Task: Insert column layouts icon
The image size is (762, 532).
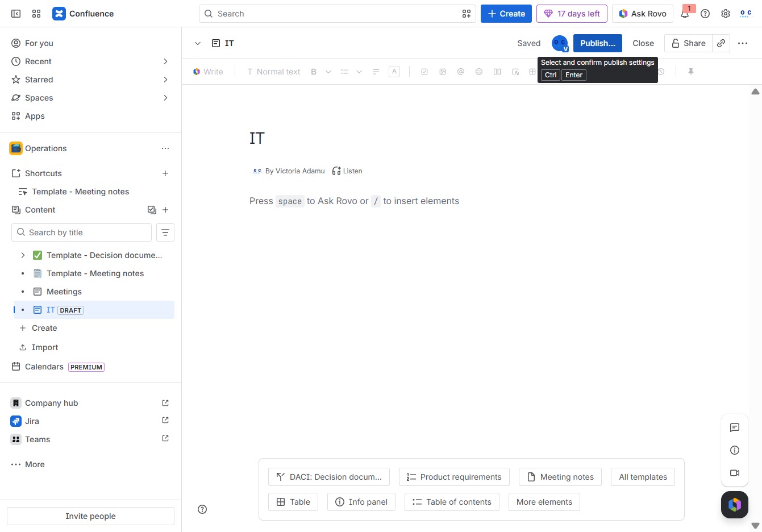Action: [497, 72]
